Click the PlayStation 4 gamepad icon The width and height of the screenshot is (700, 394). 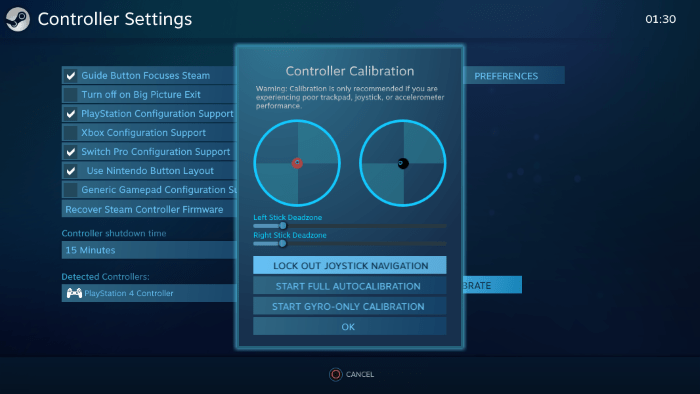coord(74,293)
